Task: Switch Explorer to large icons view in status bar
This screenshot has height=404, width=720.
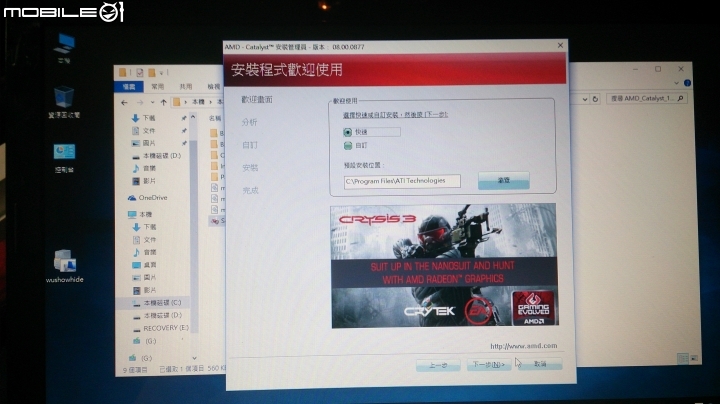Action: [694, 358]
